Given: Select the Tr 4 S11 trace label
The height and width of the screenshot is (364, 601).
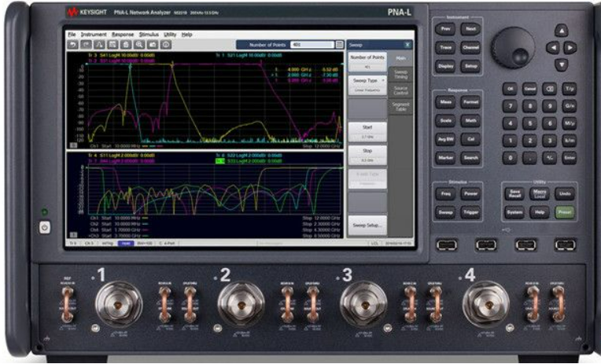Looking at the screenshot, I should point(121,156).
